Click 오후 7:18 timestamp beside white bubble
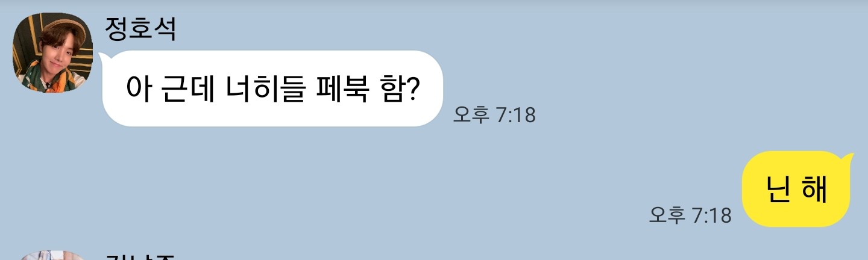The height and width of the screenshot is (260, 868). (494, 114)
